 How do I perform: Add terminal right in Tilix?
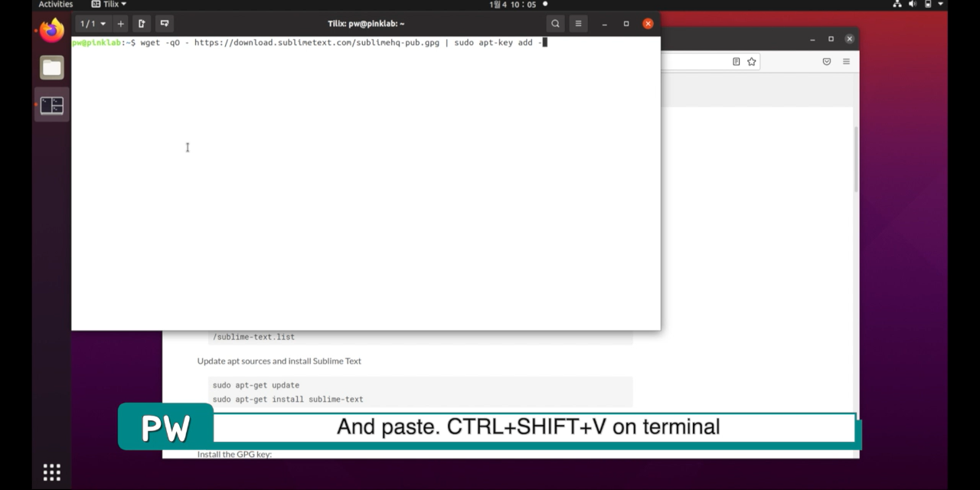tap(142, 24)
